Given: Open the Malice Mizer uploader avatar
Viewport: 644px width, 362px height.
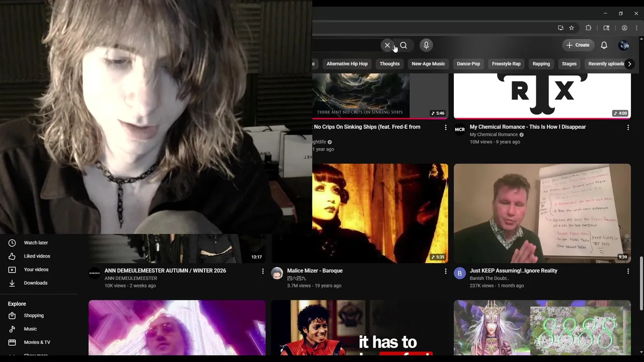Looking at the screenshot, I should [277, 274].
